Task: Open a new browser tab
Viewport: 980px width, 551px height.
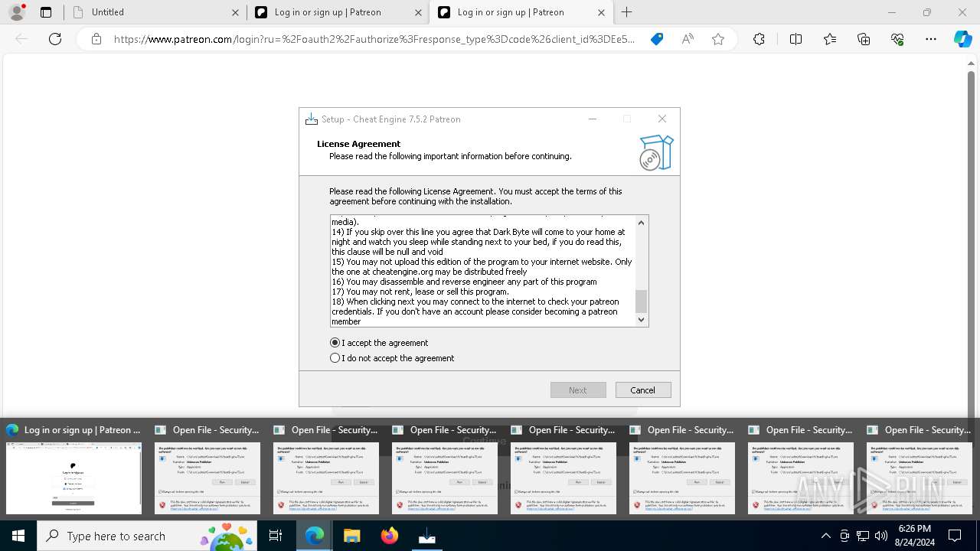Action: click(x=627, y=12)
